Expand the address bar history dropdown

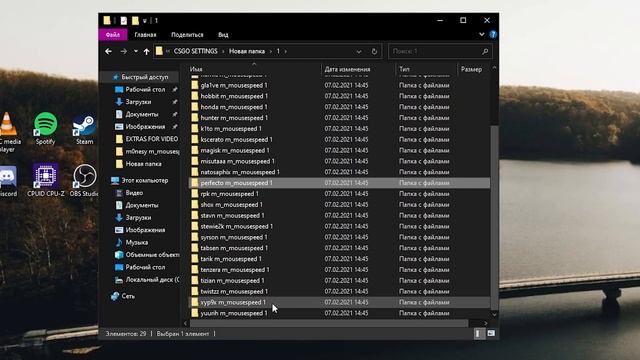click(x=359, y=51)
